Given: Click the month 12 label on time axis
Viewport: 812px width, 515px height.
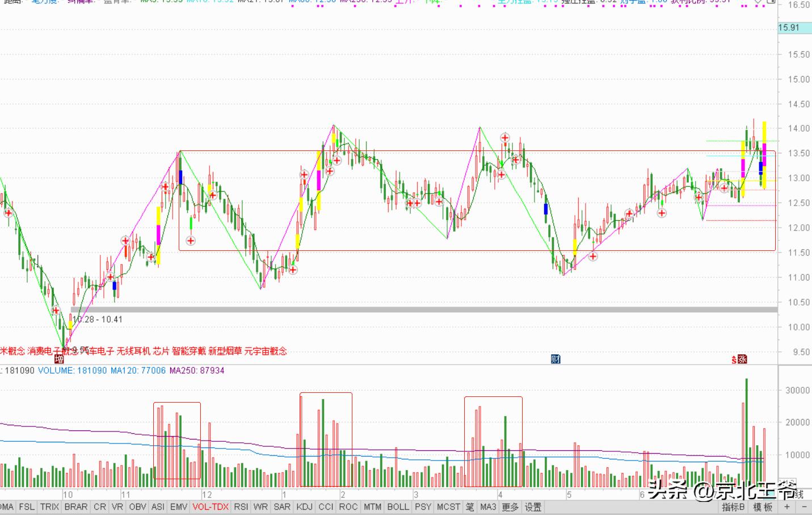Looking at the screenshot, I should pyautogui.click(x=207, y=495).
